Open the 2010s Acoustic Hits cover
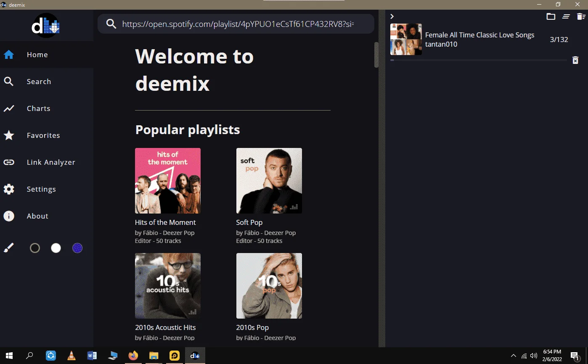 click(x=168, y=286)
